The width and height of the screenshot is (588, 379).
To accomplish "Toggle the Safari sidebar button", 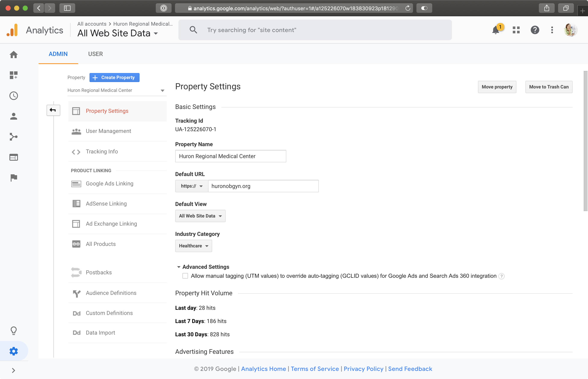I will [67, 8].
